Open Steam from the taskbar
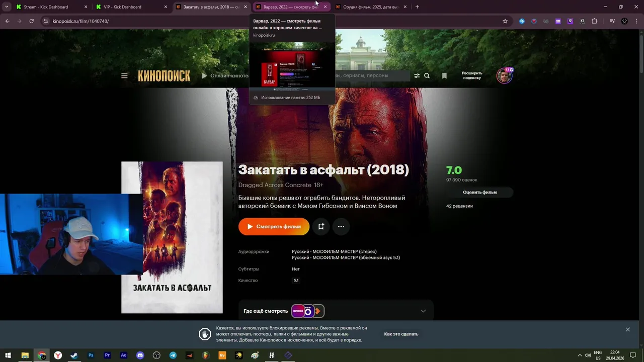The height and width of the screenshot is (362, 644). 74,355
